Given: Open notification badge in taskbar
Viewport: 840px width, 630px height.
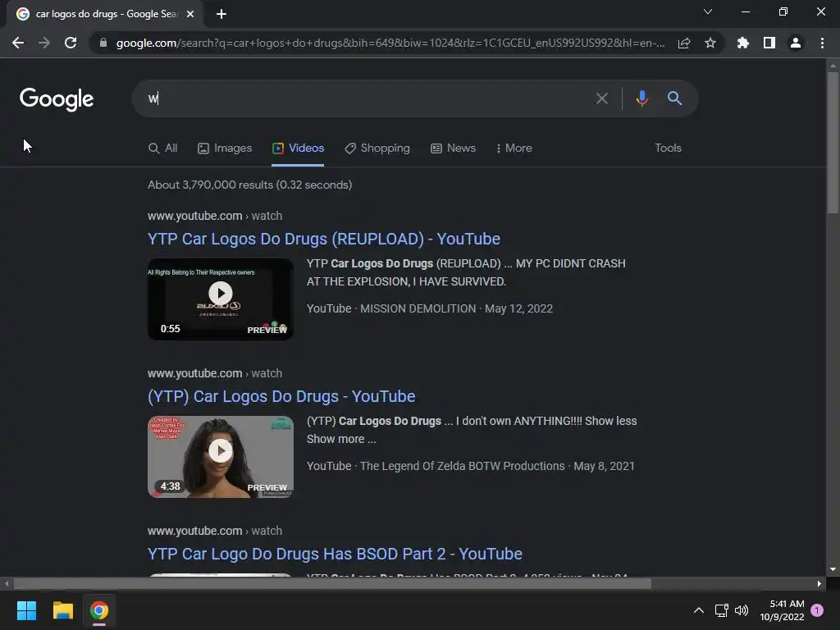Looking at the screenshot, I should (x=817, y=610).
